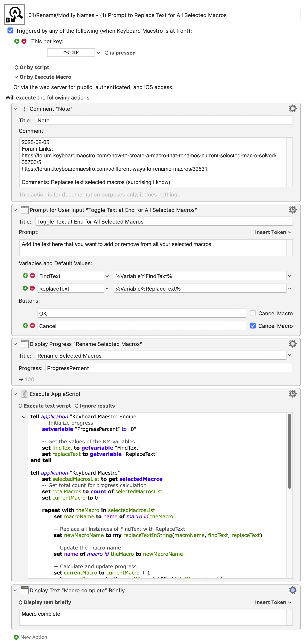Edit the OK button name field
This screenshot has height=644, width=305.
pos(142,313)
